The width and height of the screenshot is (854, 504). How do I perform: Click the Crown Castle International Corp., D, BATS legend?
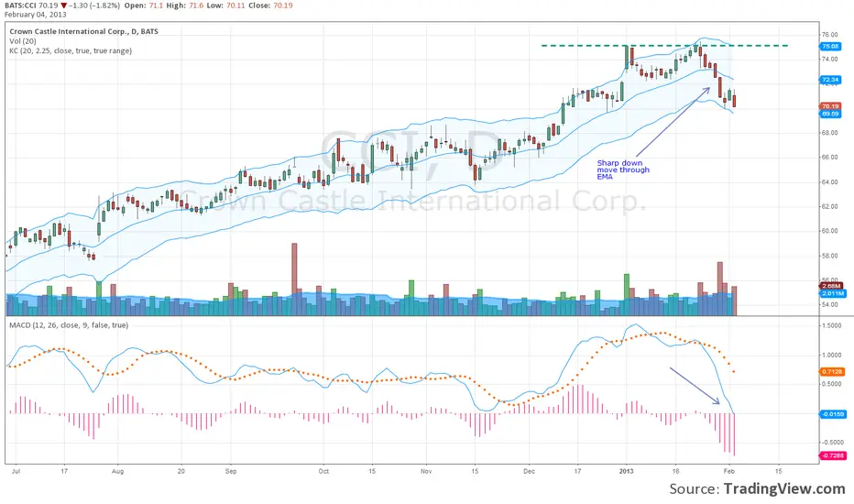[x=84, y=31]
